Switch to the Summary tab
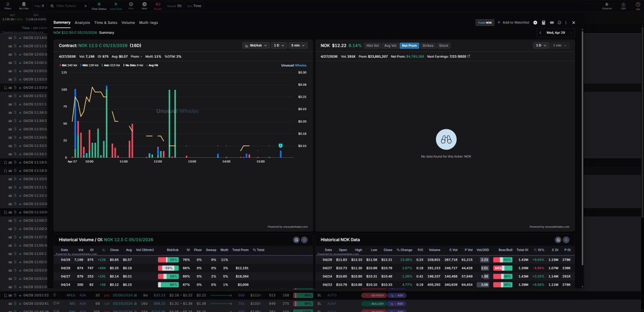Screen dimensions: 644x312 point(62,23)
